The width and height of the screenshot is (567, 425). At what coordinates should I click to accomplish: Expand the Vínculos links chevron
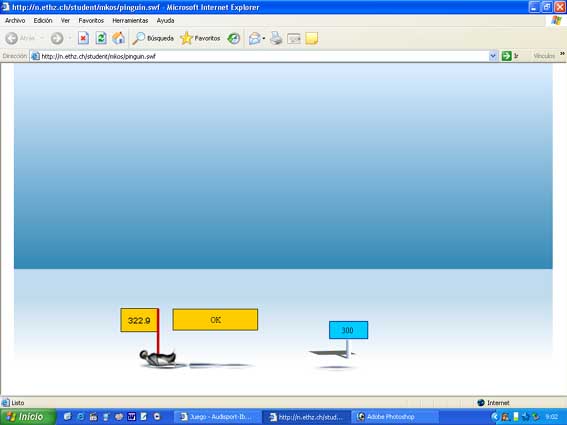562,54
